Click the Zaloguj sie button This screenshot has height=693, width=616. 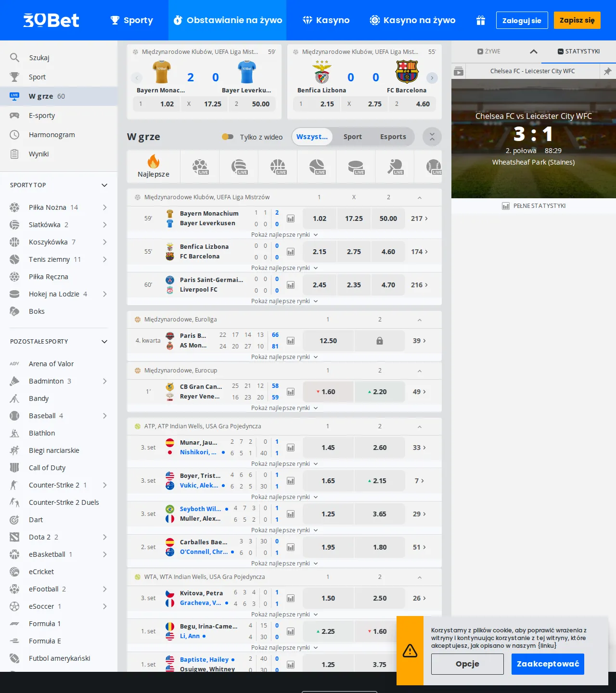(522, 20)
